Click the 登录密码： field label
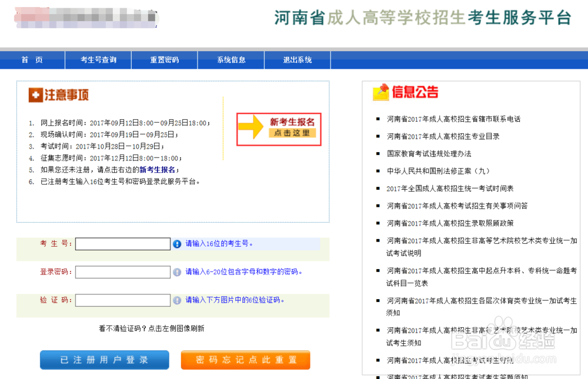This screenshot has width=588, height=379. coord(56,272)
